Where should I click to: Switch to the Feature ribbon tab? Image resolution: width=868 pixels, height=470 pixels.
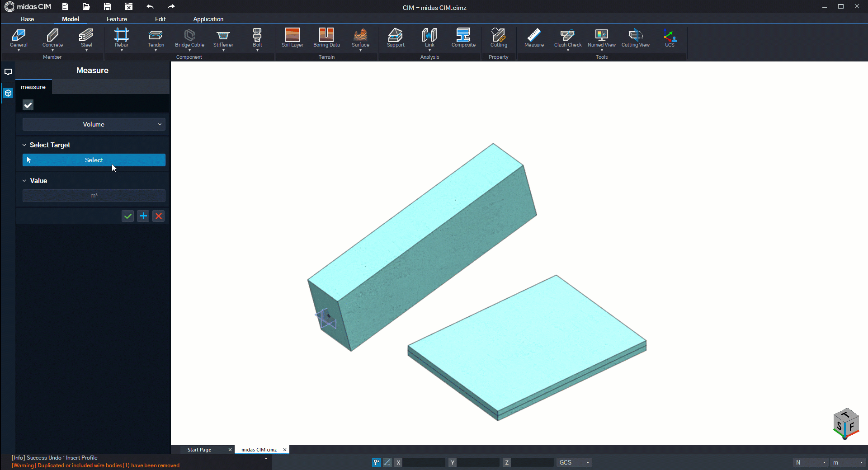click(117, 19)
